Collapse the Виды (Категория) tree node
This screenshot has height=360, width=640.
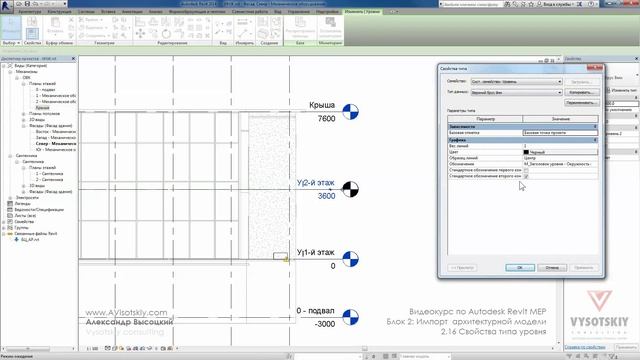click(4, 66)
